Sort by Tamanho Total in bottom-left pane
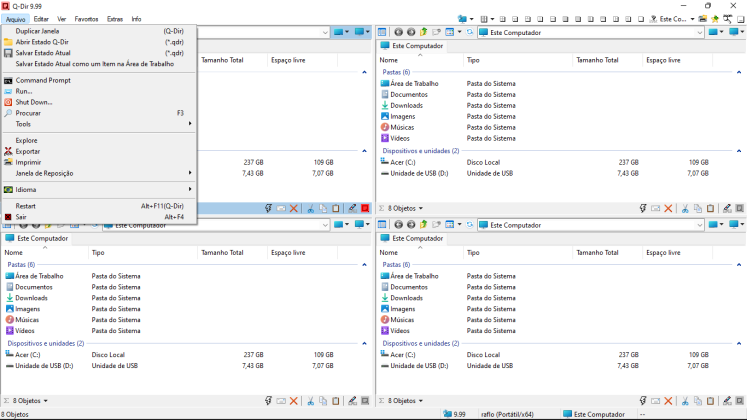This screenshot has width=747, height=420. pos(232,253)
